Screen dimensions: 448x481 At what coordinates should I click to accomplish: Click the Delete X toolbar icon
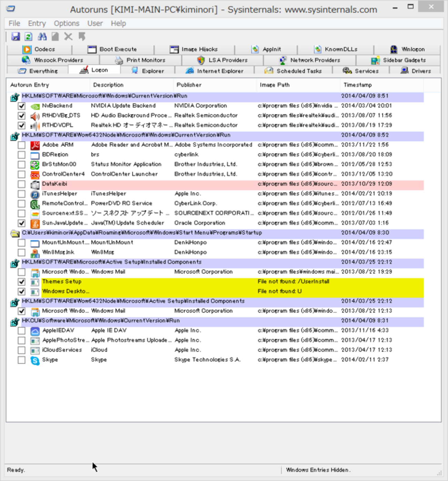click(68, 37)
